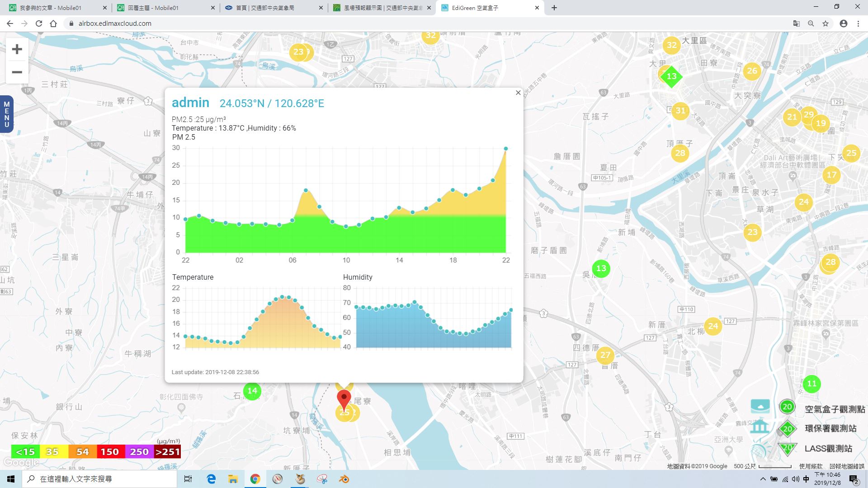Open the Chrome profile icon
868x488 pixels.
pyautogui.click(x=844, y=23)
